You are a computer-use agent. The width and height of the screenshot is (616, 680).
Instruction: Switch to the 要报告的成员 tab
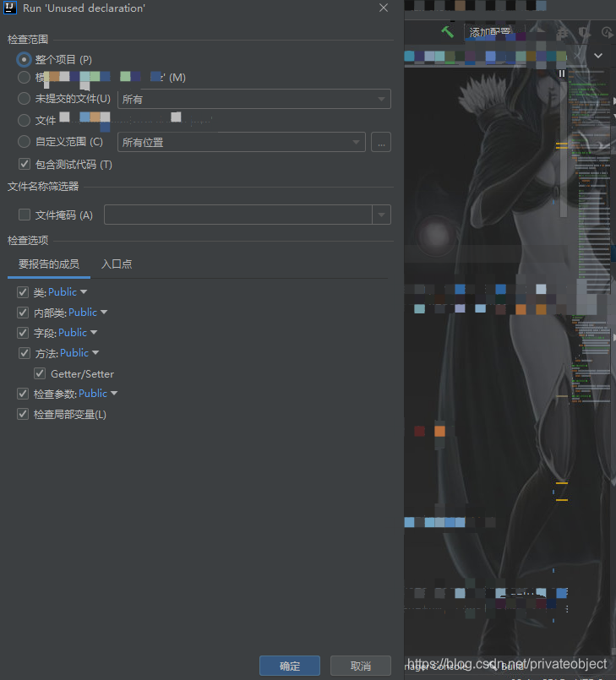(x=48, y=264)
